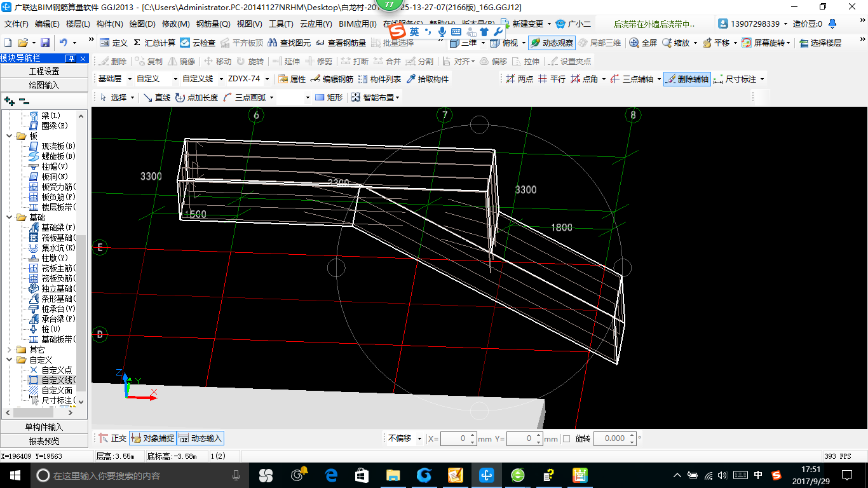
Task: Click 全屏 fullscreen zoom icon
Action: [643, 43]
